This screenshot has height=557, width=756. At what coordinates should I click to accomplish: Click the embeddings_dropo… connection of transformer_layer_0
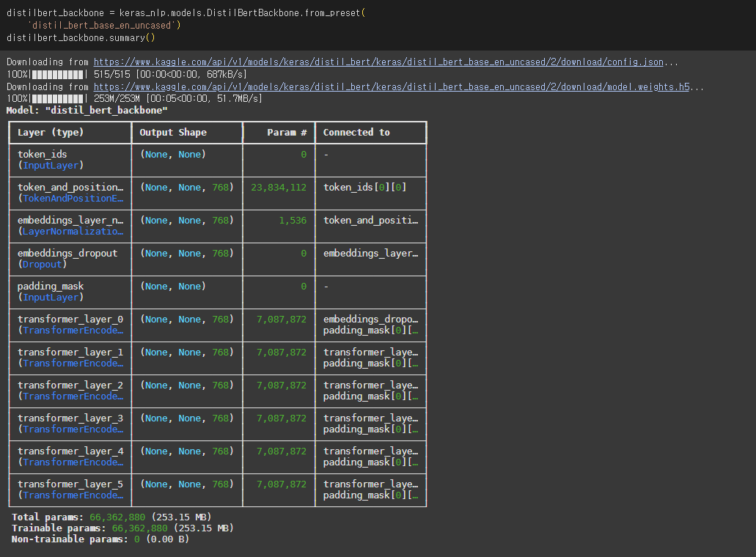(x=371, y=320)
